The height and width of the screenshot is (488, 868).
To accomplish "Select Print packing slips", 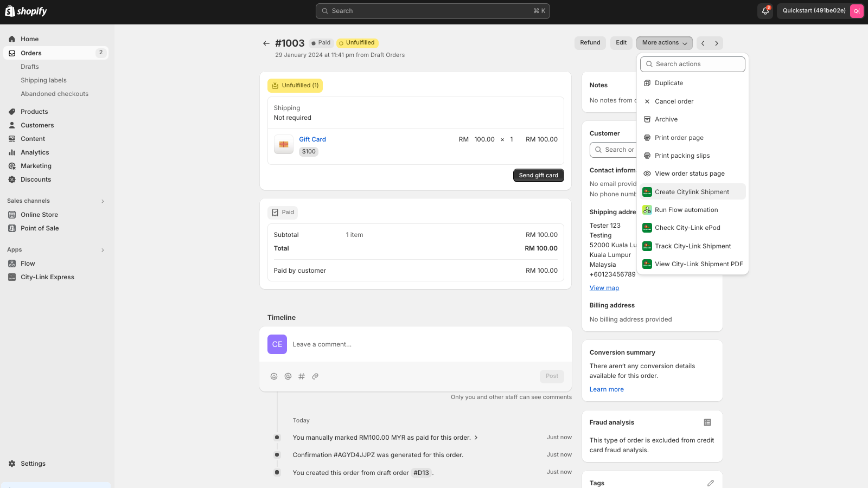I will (693, 156).
